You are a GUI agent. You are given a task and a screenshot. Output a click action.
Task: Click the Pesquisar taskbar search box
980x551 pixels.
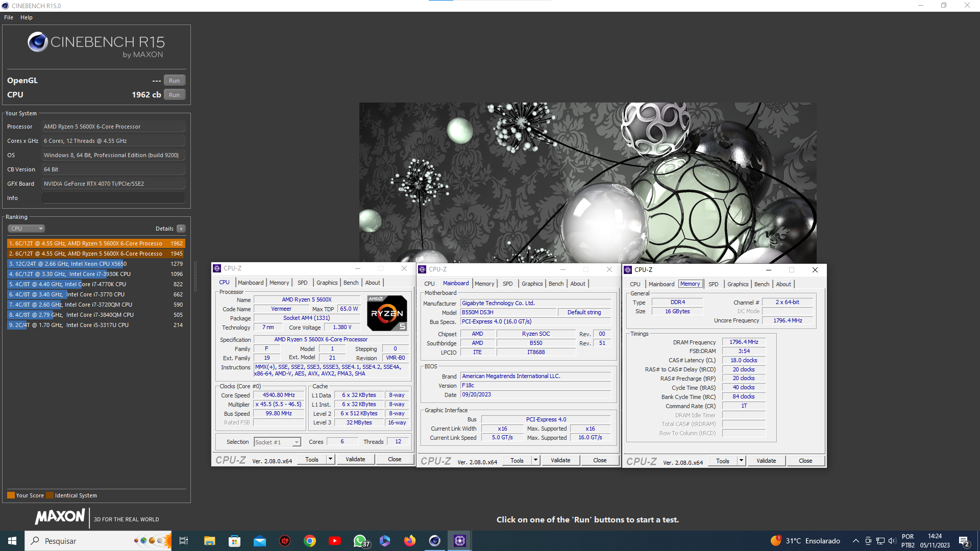98,541
